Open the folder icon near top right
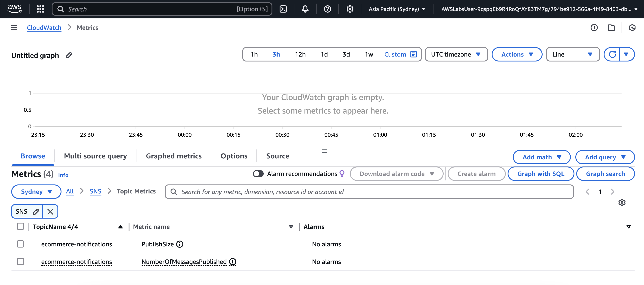The height and width of the screenshot is (285, 644). pos(611,28)
